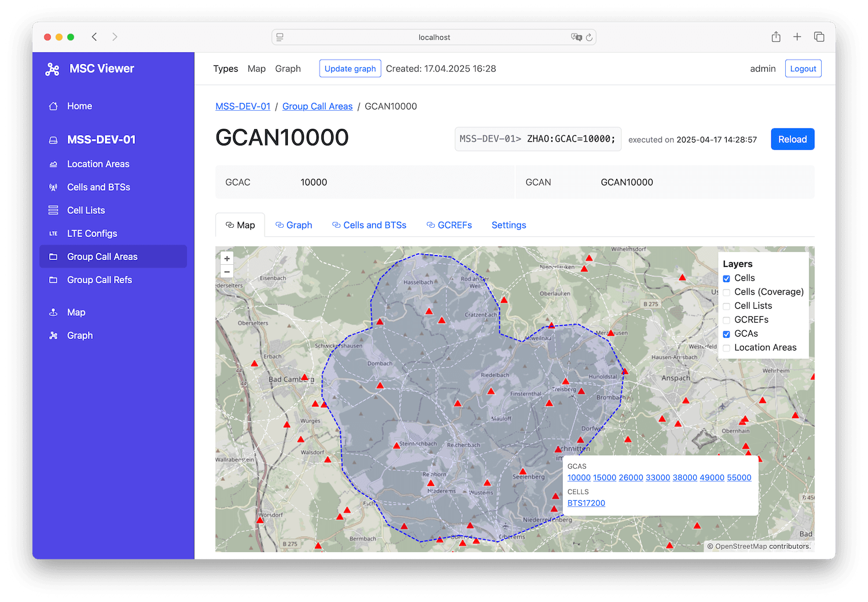
Task: Show the browser tab overview icon
Action: 819,37
